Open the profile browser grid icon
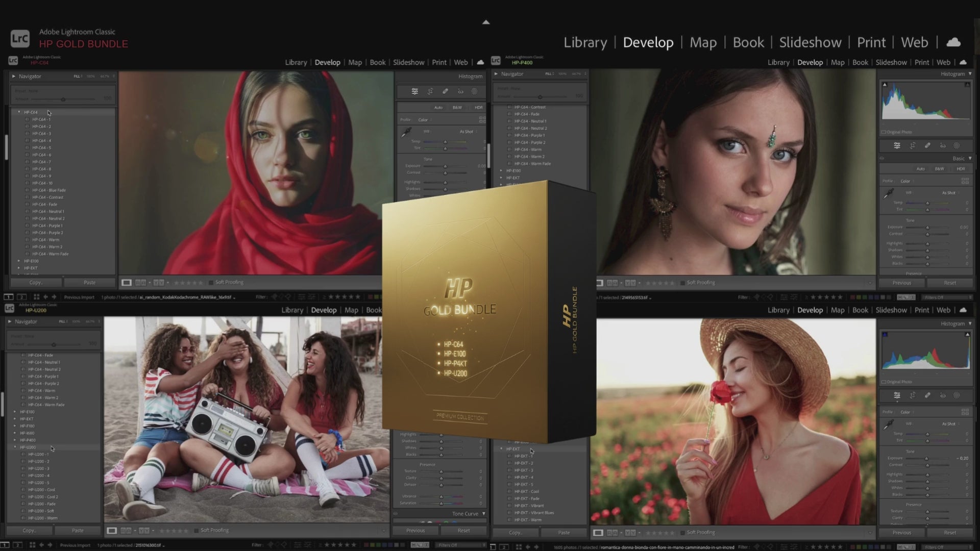980x551 pixels. click(965, 181)
